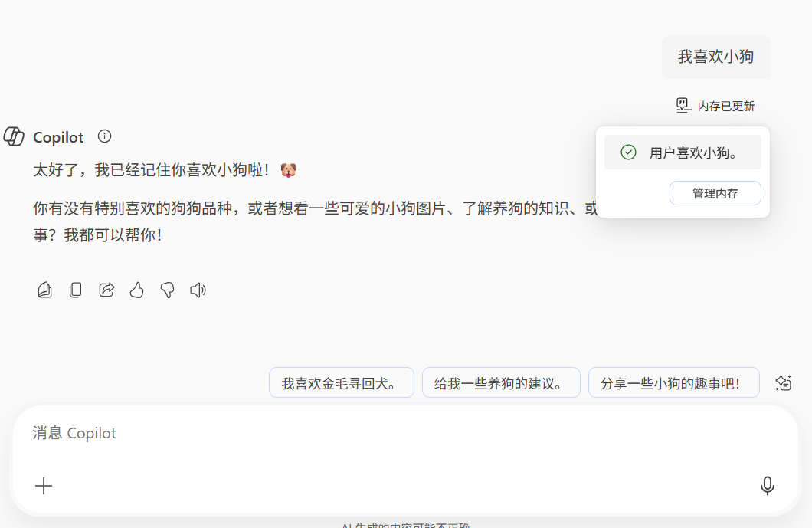Choose suggestion 给我一些养狗的建议。
The width and height of the screenshot is (812, 528).
pos(501,383)
